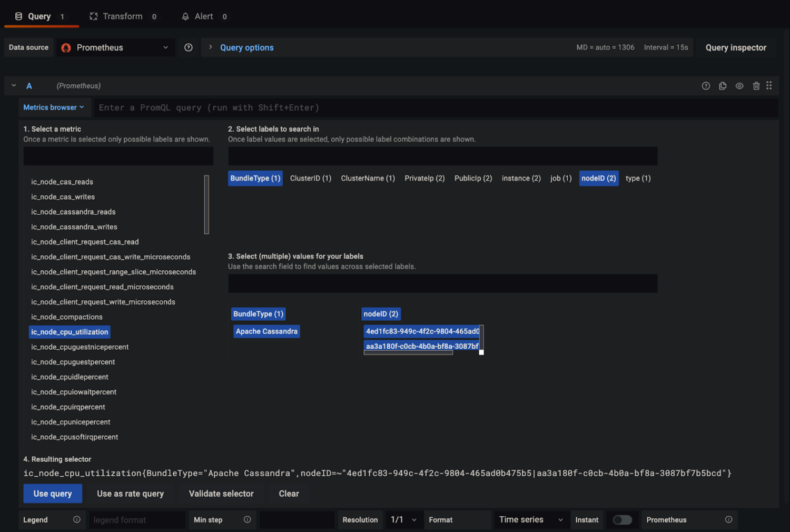Duplicate query A using copy icon
This screenshot has width=790, height=532.
(723, 85)
